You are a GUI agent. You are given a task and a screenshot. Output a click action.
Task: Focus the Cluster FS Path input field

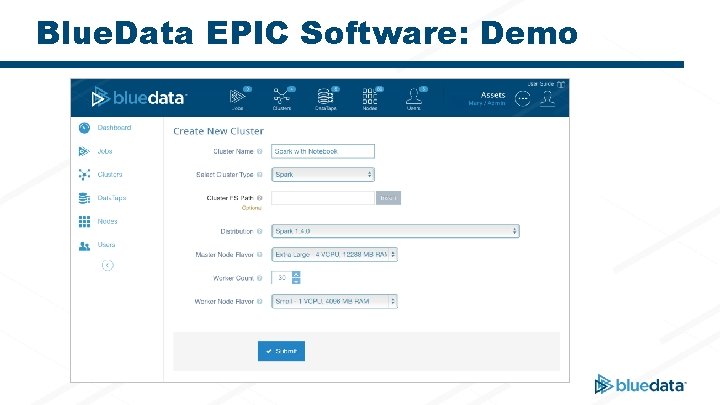(x=323, y=198)
